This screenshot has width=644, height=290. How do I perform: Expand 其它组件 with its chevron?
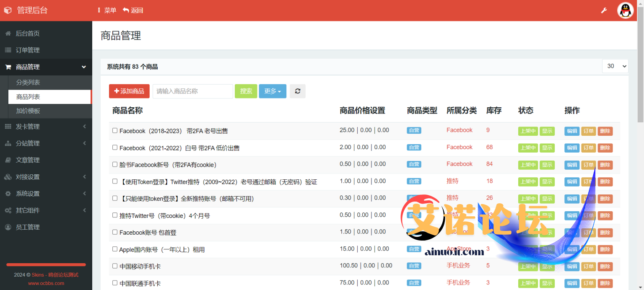(84, 210)
